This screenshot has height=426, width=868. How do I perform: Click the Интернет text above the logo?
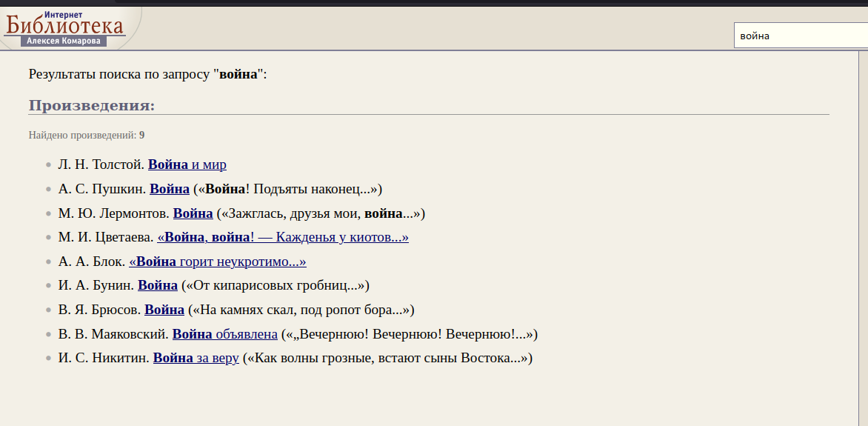point(64,14)
